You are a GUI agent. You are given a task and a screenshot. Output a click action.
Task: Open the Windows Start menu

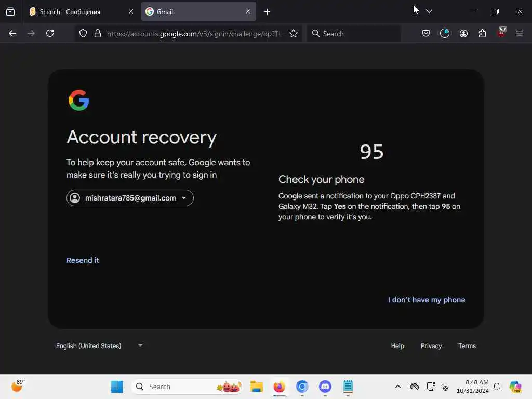coord(117,387)
